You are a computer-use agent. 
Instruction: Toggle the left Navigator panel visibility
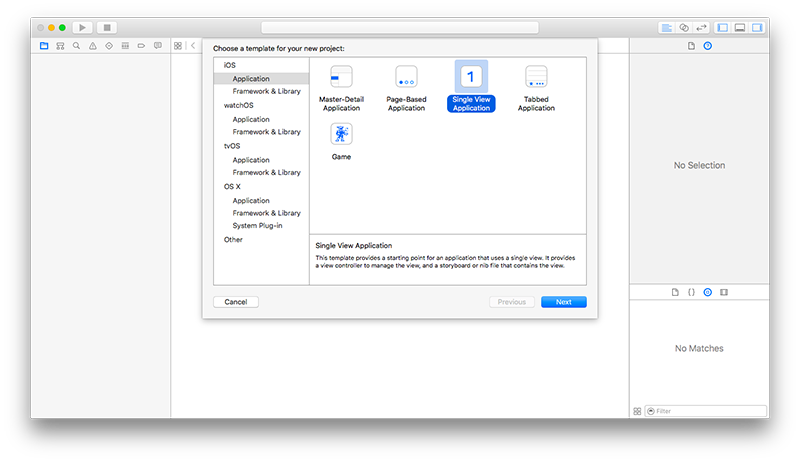tap(723, 28)
